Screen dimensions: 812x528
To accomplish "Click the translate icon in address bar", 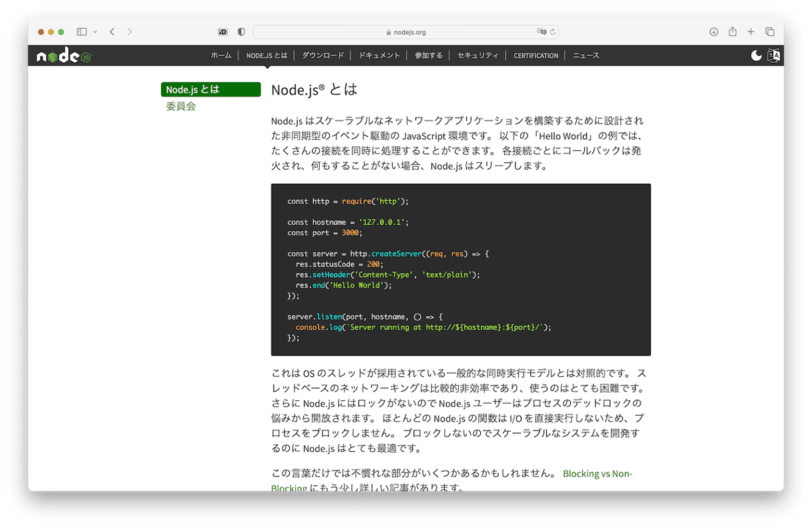I will 542,31.
